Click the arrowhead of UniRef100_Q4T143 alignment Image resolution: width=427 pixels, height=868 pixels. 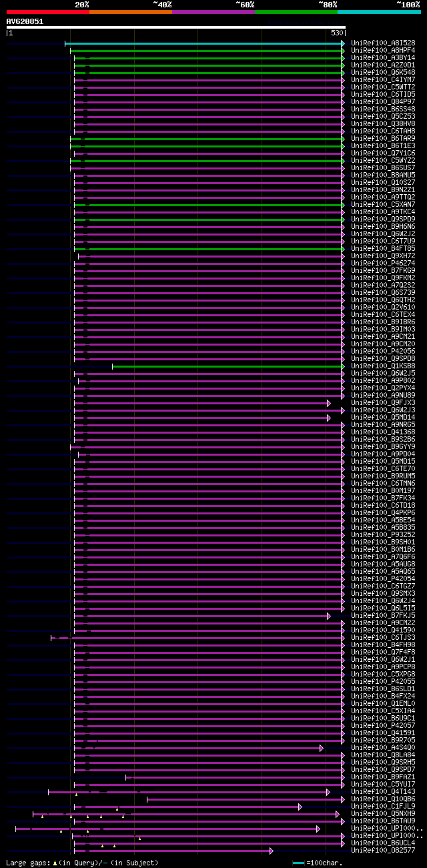click(x=328, y=791)
